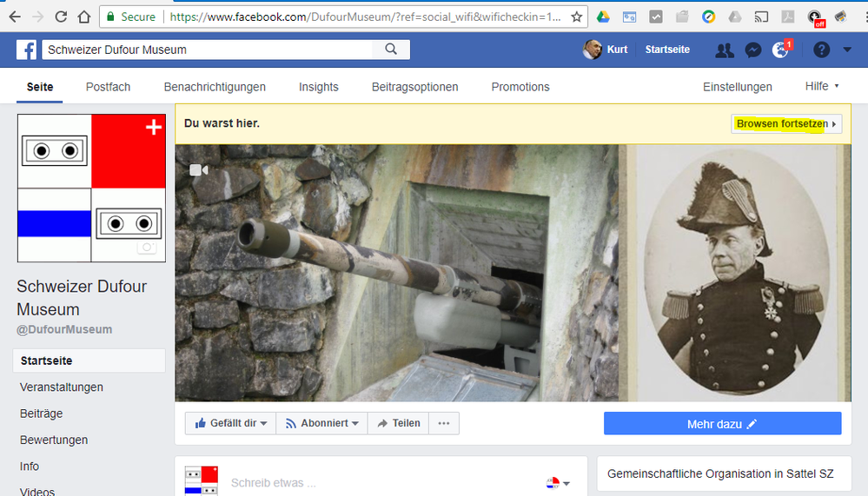Image resolution: width=868 pixels, height=496 pixels.
Task: Click the composer page avatar thumbnail
Action: (201, 480)
